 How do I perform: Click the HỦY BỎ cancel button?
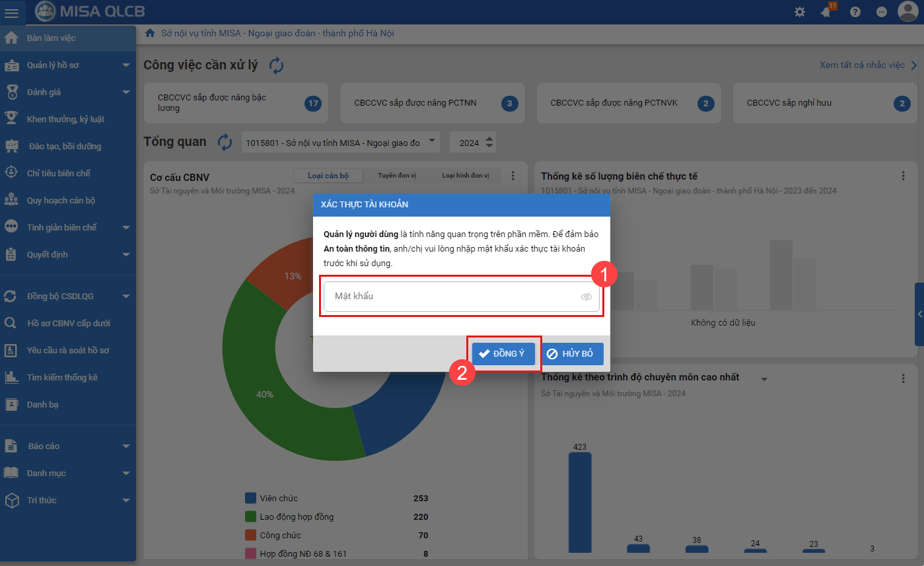pyautogui.click(x=572, y=353)
